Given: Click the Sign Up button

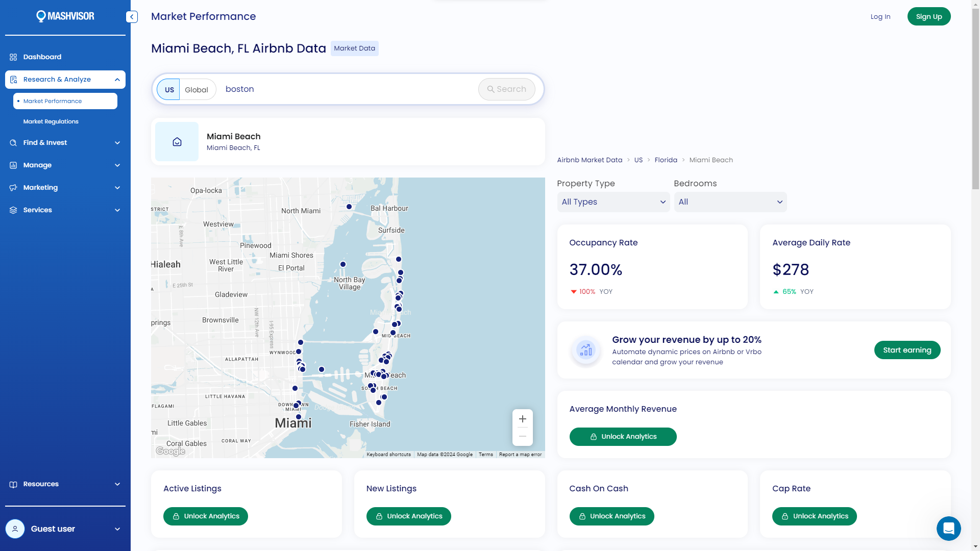Looking at the screenshot, I should pyautogui.click(x=928, y=17).
